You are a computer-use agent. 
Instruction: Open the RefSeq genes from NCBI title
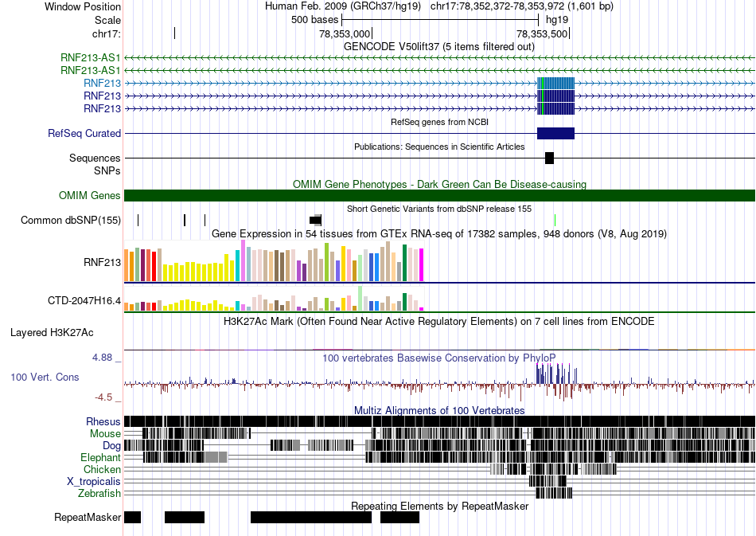click(x=439, y=122)
